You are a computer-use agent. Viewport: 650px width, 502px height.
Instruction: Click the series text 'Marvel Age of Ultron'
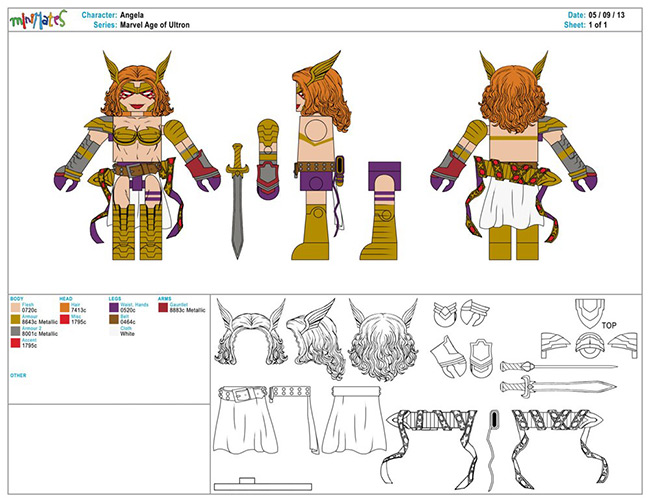155,25
